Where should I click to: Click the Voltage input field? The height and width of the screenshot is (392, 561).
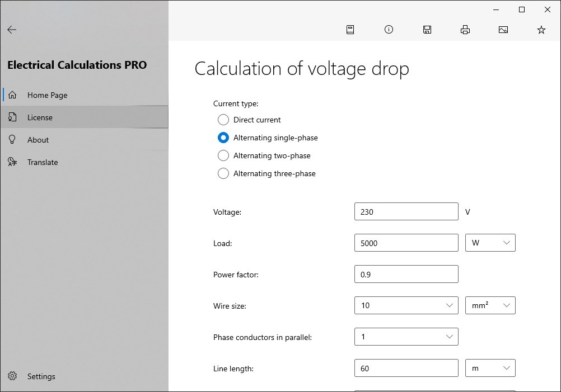pos(406,212)
